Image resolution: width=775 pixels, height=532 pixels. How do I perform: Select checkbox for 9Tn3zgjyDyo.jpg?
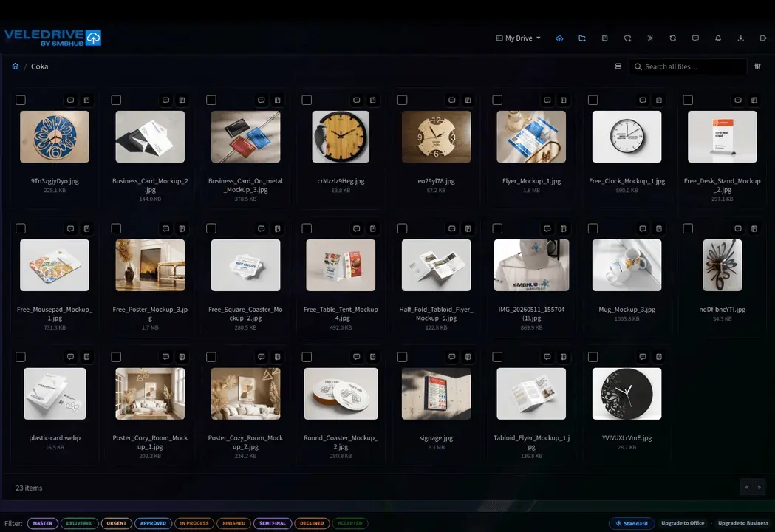point(21,100)
